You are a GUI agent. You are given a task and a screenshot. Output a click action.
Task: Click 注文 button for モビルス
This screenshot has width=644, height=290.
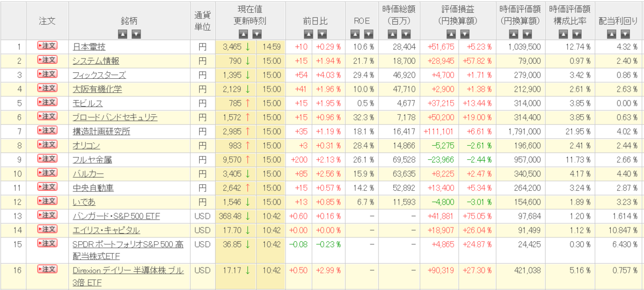47,102
